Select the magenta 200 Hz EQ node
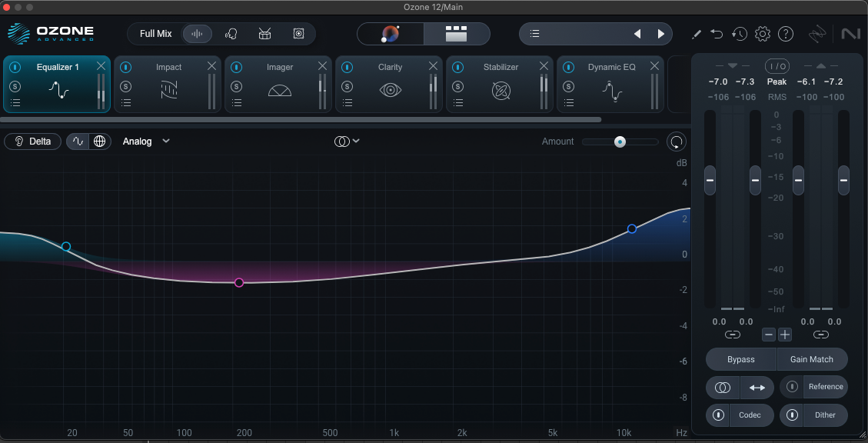868x443 pixels. pos(239,282)
